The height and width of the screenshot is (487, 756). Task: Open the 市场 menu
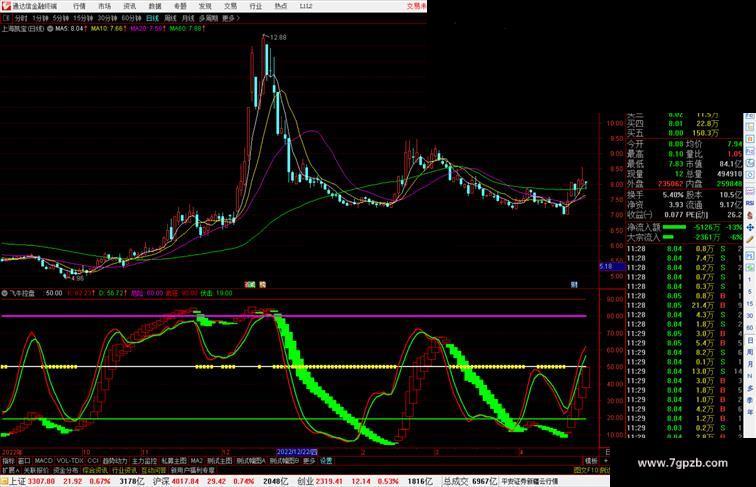coord(104,6)
